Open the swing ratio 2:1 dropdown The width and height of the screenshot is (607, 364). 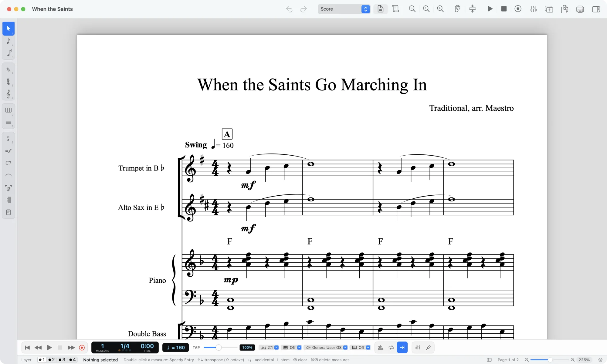[270, 348]
